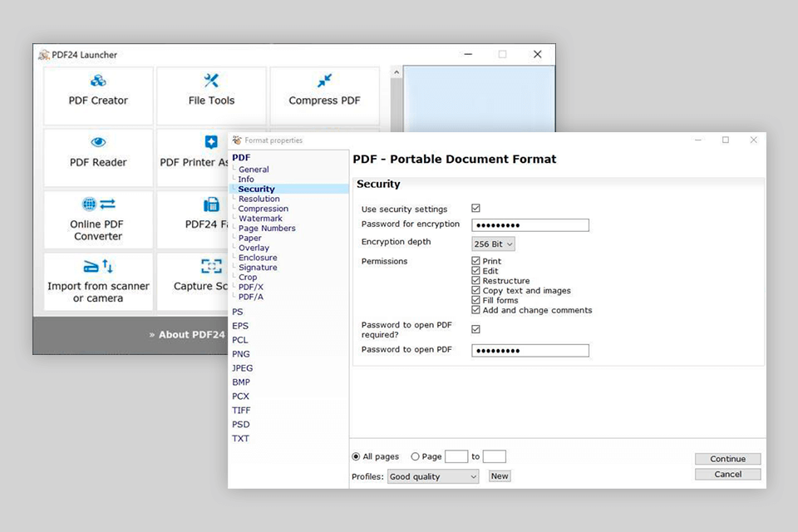798x532 pixels.
Task: Select PCL format in the list
Action: coord(240,340)
